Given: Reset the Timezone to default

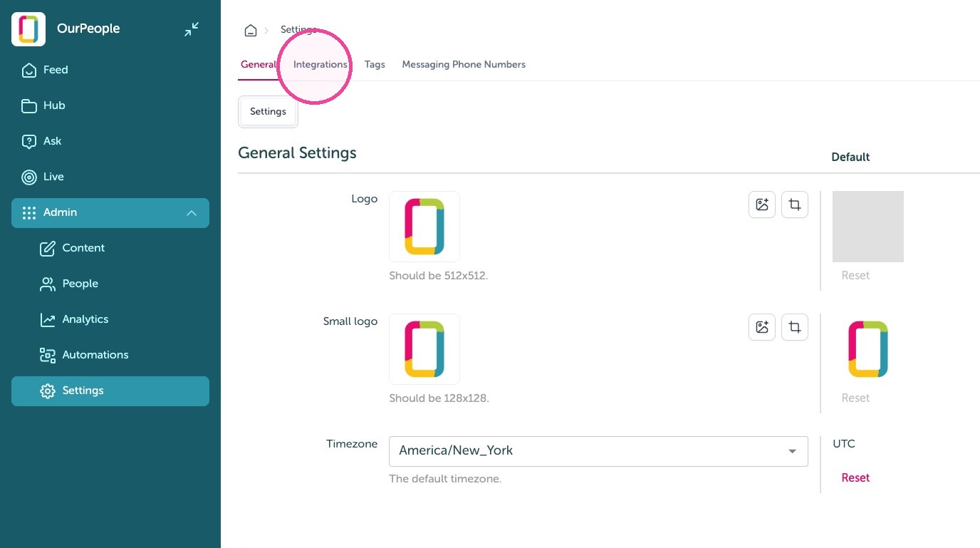Looking at the screenshot, I should click(x=855, y=478).
